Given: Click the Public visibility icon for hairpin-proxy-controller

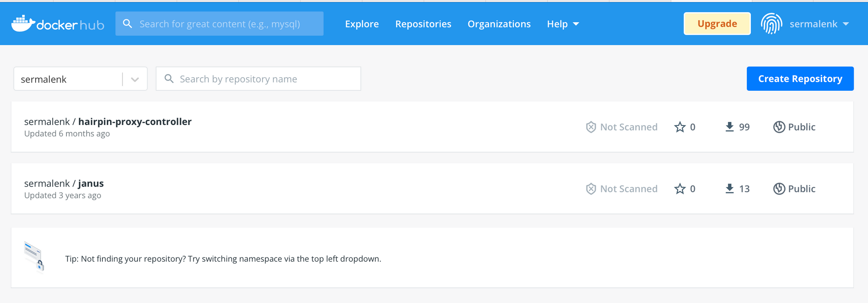Looking at the screenshot, I should point(779,127).
